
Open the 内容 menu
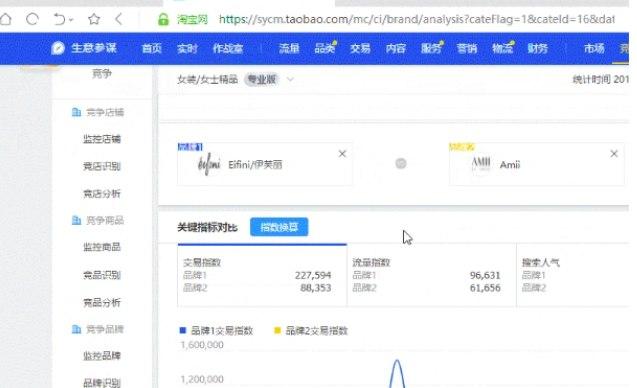click(396, 49)
